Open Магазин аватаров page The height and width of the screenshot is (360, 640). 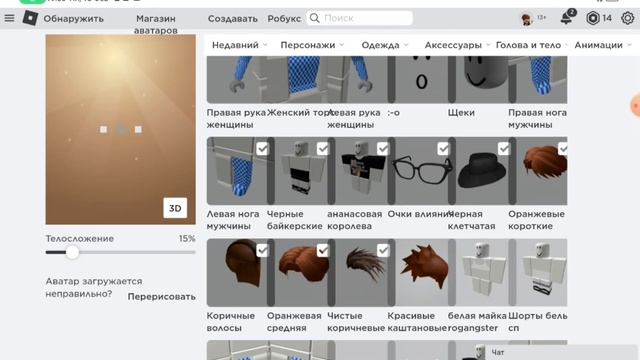156,24
